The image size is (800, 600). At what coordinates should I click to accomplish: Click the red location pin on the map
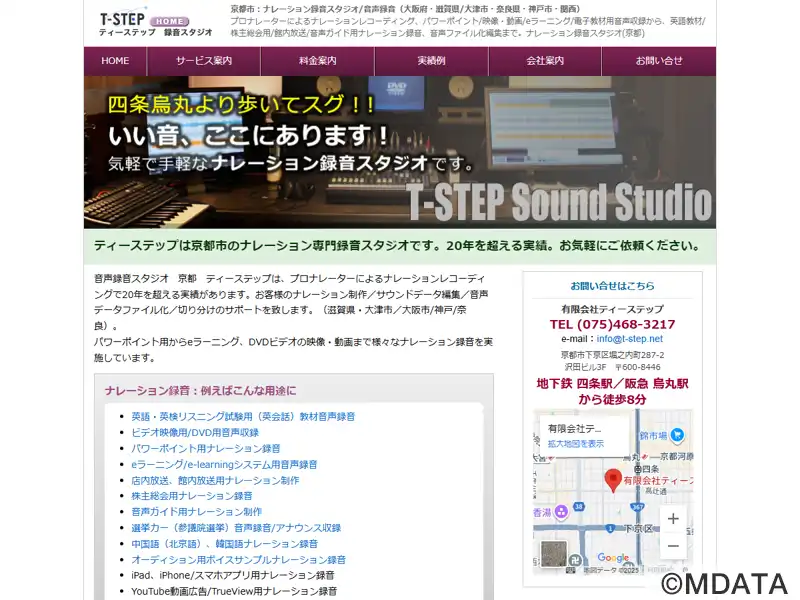(x=612, y=480)
